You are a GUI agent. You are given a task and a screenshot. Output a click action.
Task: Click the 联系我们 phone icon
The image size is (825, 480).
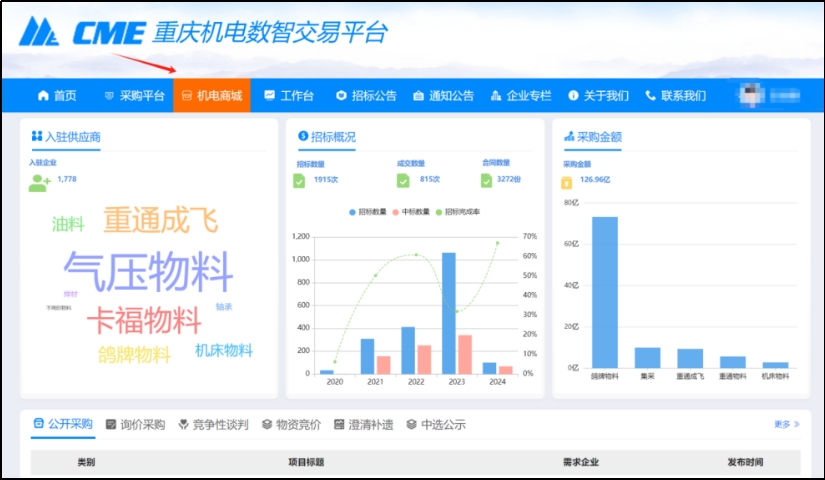coord(651,96)
